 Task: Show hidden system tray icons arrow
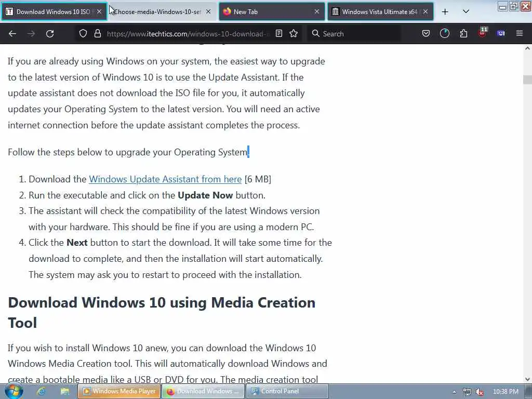tap(454, 392)
